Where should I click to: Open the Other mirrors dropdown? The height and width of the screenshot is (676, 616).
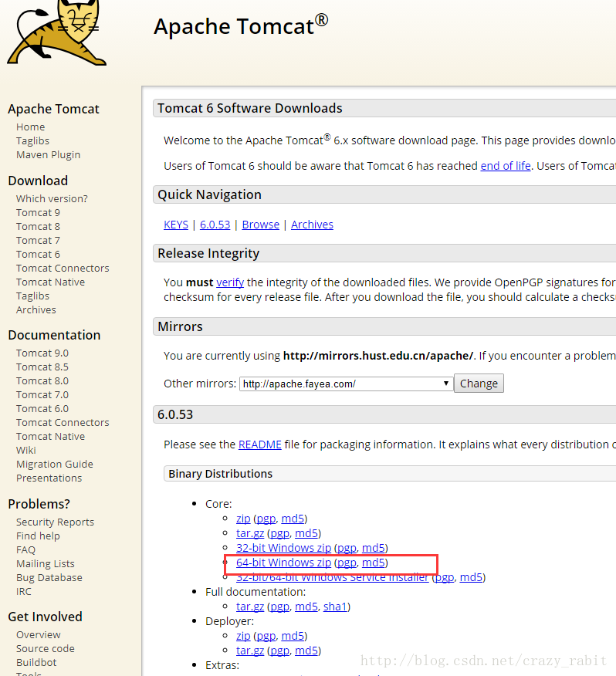[346, 384]
